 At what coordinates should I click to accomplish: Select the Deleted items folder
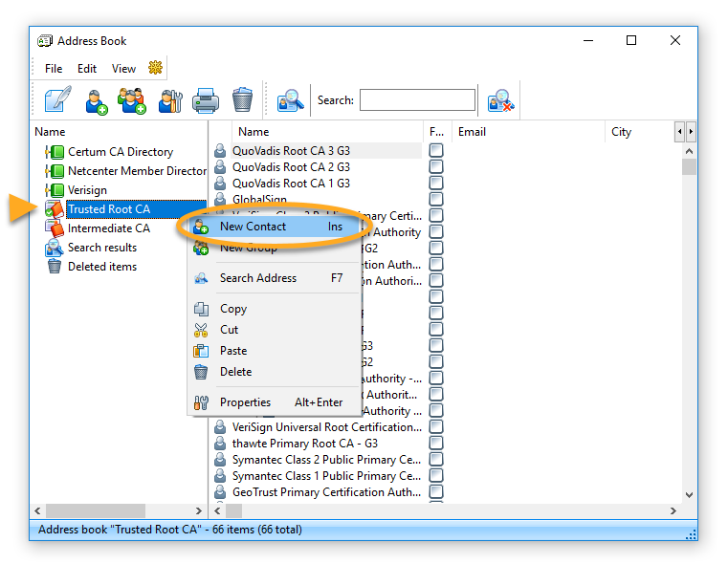pos(102,267)
